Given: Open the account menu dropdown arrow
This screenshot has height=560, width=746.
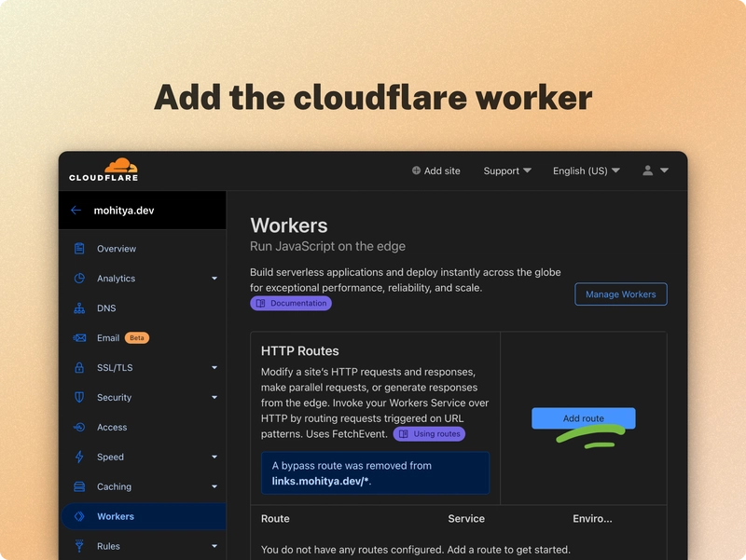Looking at the screenshot, I should 665,171.
